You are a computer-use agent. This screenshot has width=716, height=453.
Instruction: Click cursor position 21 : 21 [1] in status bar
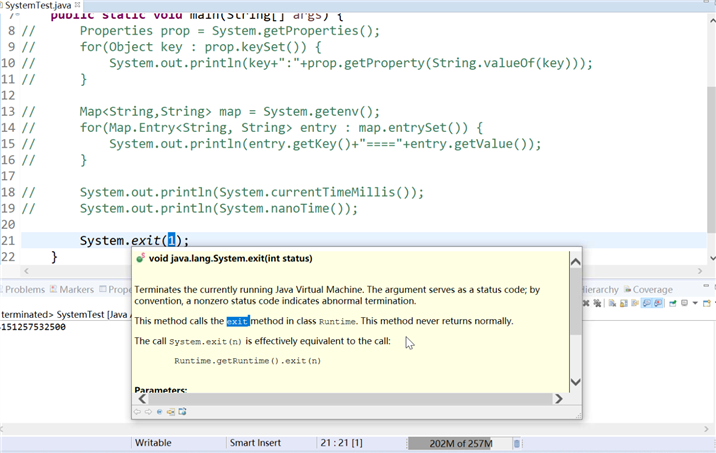[341, 443]
